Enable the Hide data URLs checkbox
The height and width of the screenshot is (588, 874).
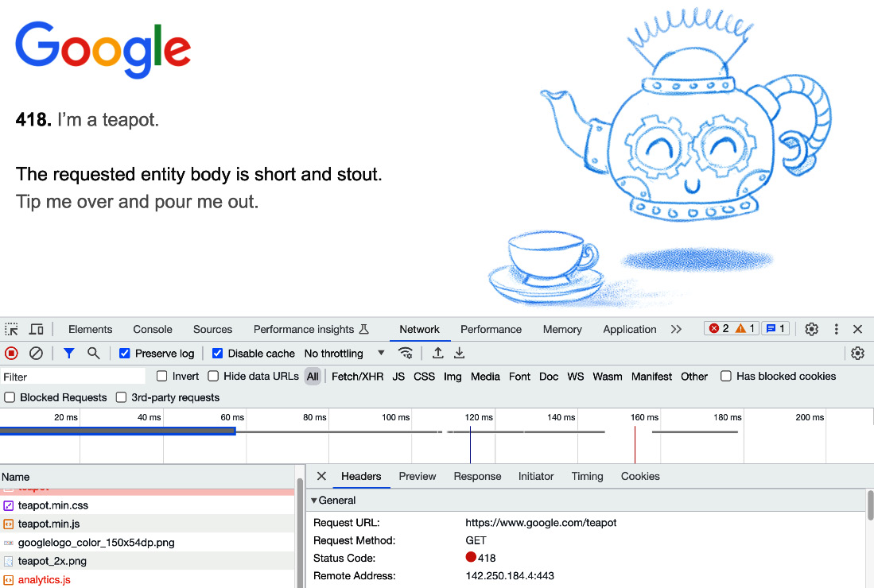point(213,376)
